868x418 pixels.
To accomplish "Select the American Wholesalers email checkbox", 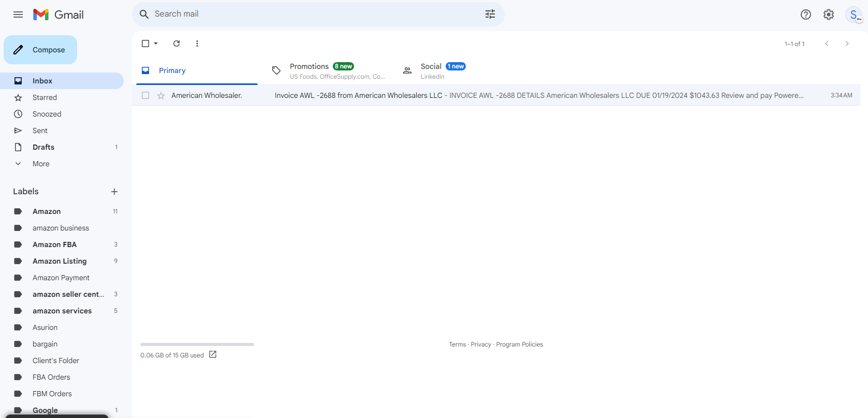I will click(145, 95).
